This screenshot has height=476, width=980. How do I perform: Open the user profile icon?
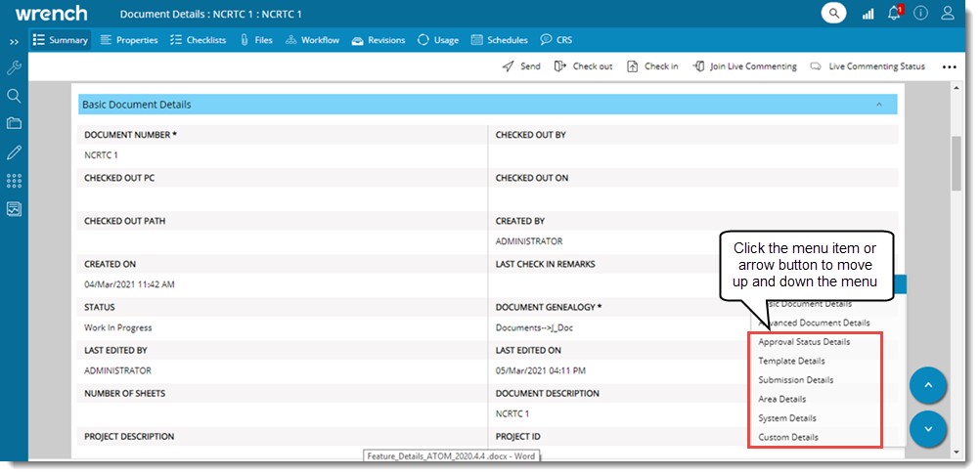point(948,14)
